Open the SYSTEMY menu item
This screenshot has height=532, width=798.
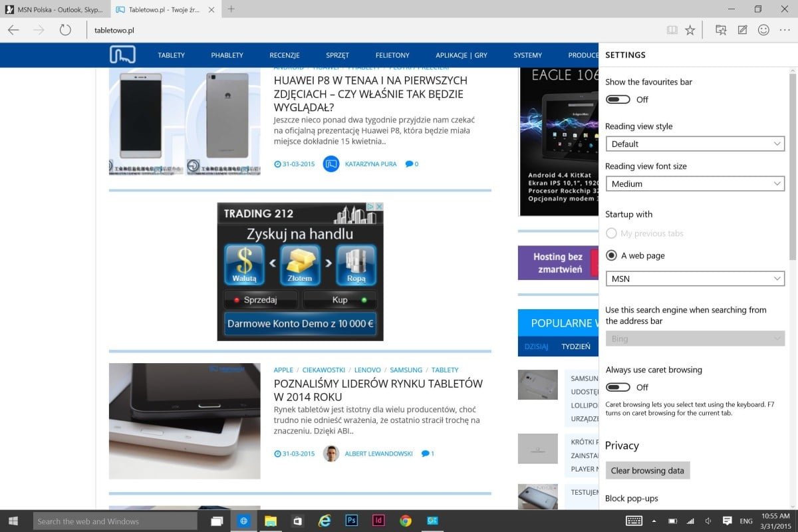click(x=528, y=55)
